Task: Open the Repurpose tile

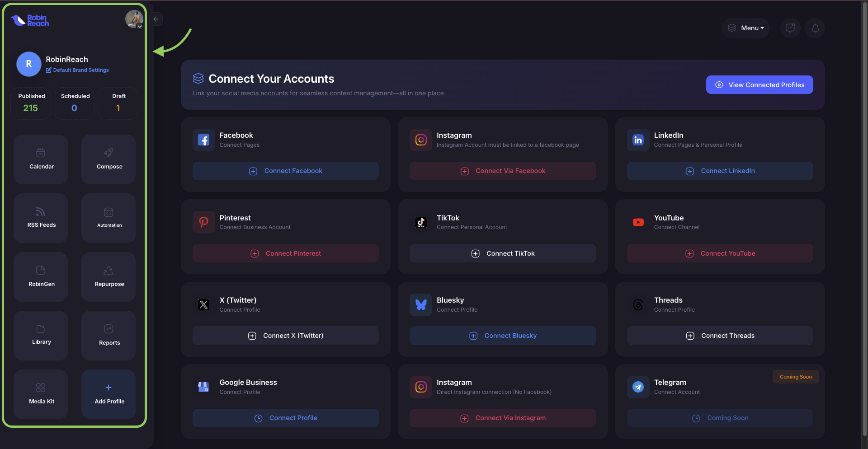Action: pyautogui.click(x=108, y=277)
